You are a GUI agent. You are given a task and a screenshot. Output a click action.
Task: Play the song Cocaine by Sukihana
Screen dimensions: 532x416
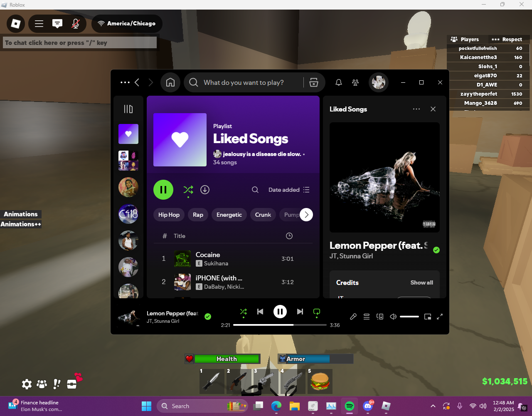[233, 259]
